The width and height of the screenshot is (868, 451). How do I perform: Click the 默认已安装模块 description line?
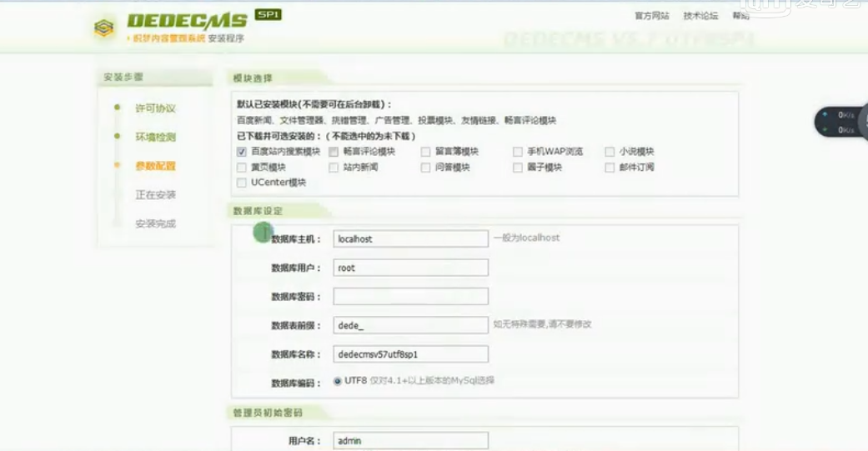[314, 104]
